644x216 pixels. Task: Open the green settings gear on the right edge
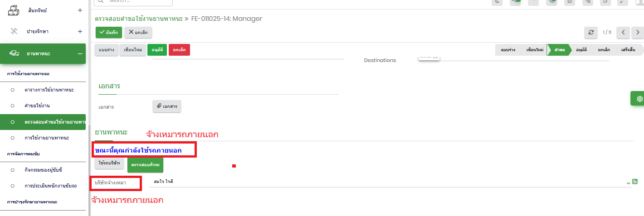[x=639, y=99]
